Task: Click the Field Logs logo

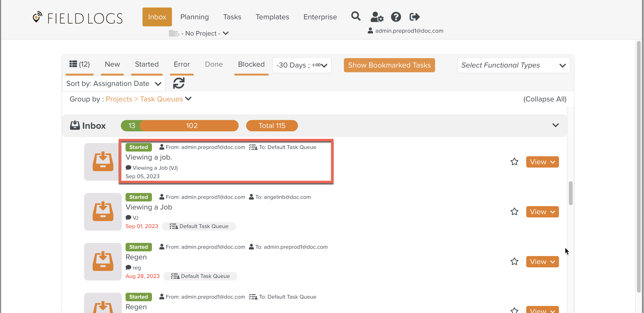Action: tap(78, 18)
